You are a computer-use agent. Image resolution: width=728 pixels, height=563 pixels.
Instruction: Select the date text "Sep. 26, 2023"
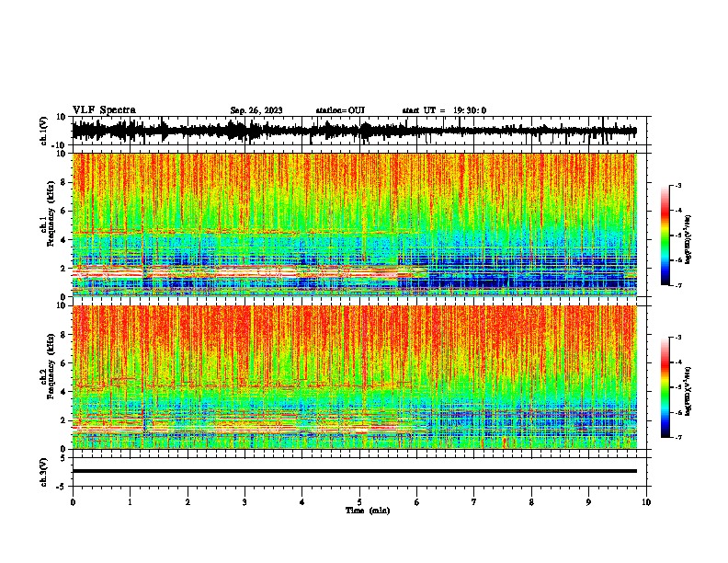tap(256, 110)
